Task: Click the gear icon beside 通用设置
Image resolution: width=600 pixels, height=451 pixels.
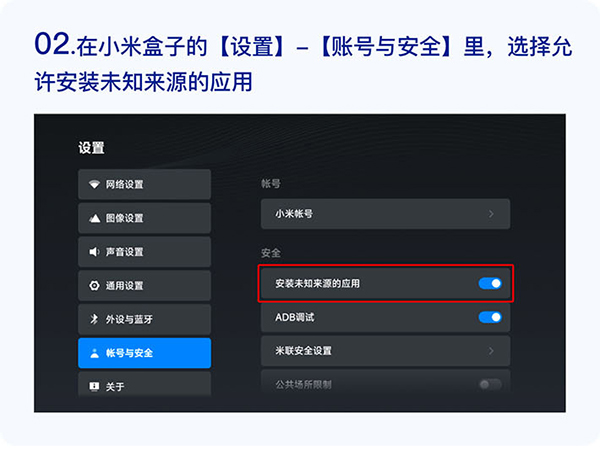Action: pyautogui.click(x=95, y=286)
